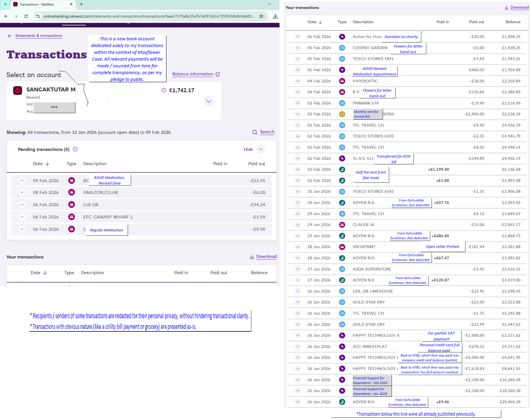This screenshot has width=530, height=420.
Task: Click the contactless icon for LIDL GB LIMEHOUSE
Action: click(342, 291)
